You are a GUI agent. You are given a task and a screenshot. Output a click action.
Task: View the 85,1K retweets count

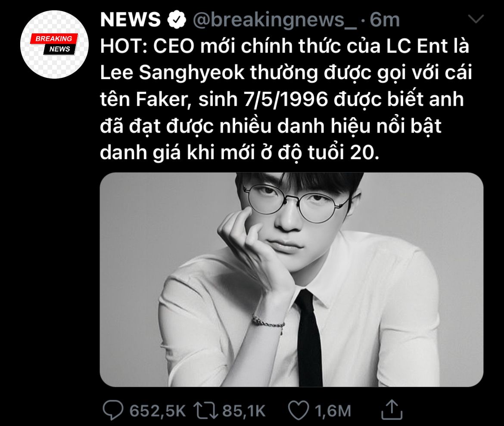[x=244, y=411]
